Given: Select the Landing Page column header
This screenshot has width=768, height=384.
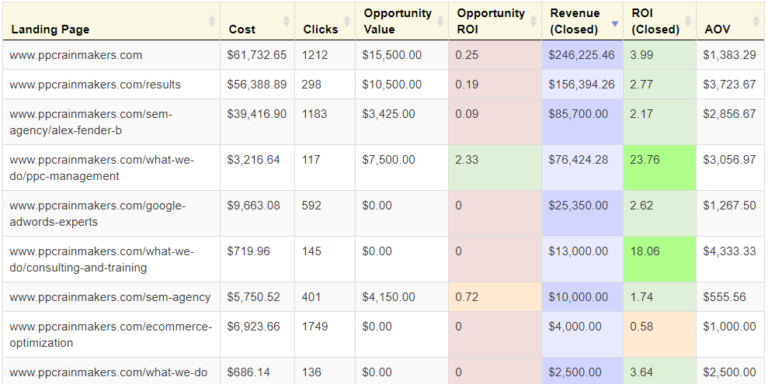Looking at the screenshot, I should [x=112, y=21].
